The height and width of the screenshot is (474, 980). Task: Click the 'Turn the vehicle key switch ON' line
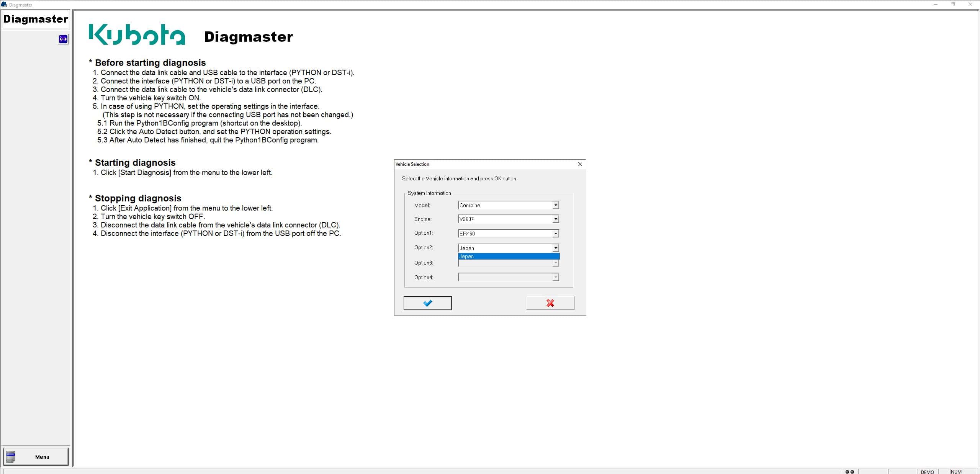point(147,98)
